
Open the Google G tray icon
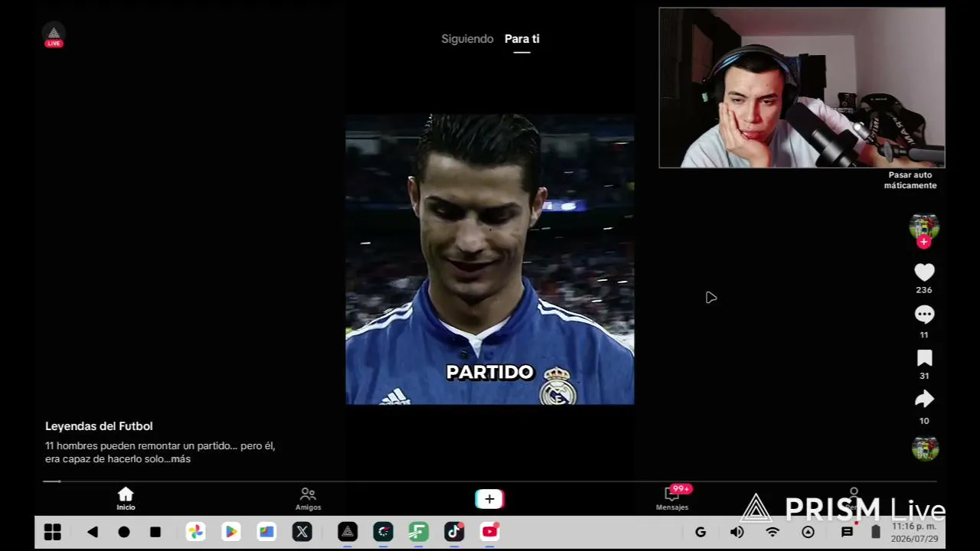coord(701,532)
